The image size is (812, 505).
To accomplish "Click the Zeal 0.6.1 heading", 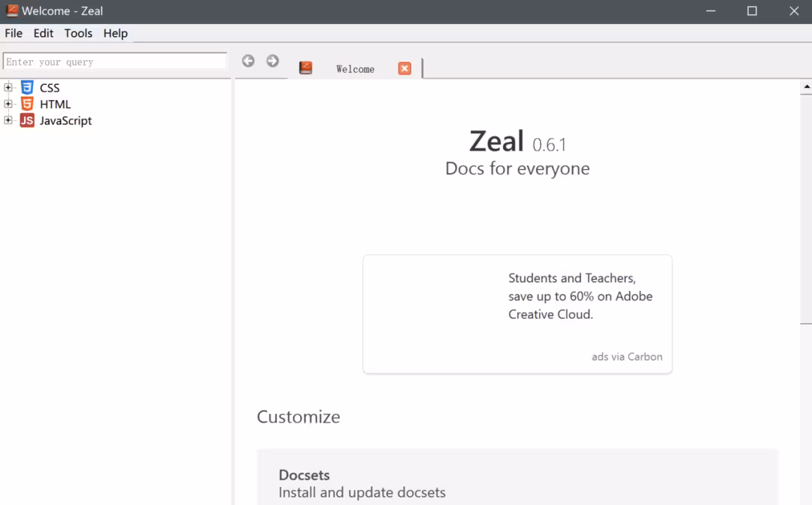I will [517, 141].
